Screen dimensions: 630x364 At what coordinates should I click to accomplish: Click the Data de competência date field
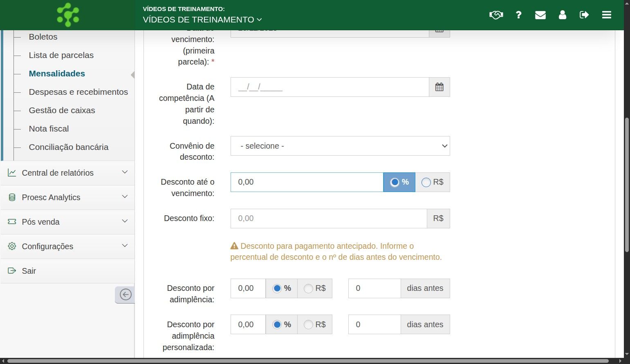(330, 87)
